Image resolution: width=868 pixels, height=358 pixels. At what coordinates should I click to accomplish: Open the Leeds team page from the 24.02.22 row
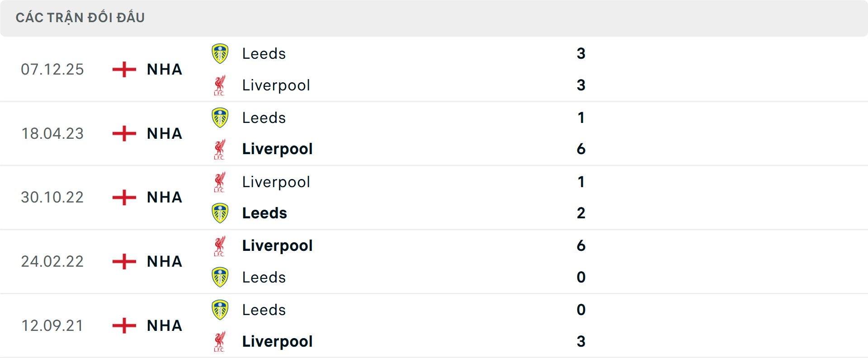click(264, 277)
